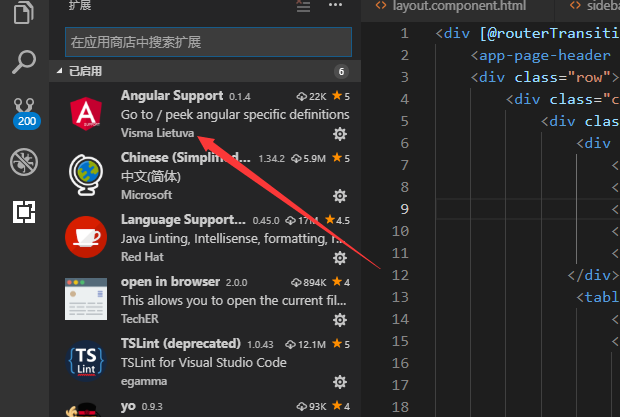Click the Java extension 4.5 star rating

point(337,220)
